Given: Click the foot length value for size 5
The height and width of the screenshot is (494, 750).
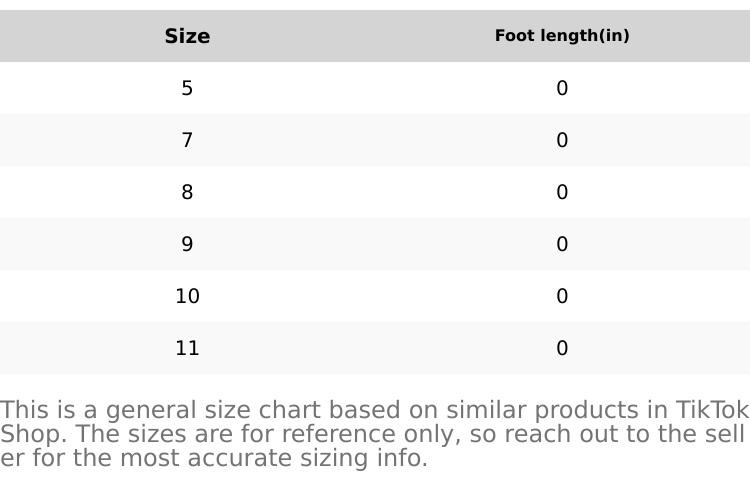Looking at the screenshot, I should coord(562,88).
